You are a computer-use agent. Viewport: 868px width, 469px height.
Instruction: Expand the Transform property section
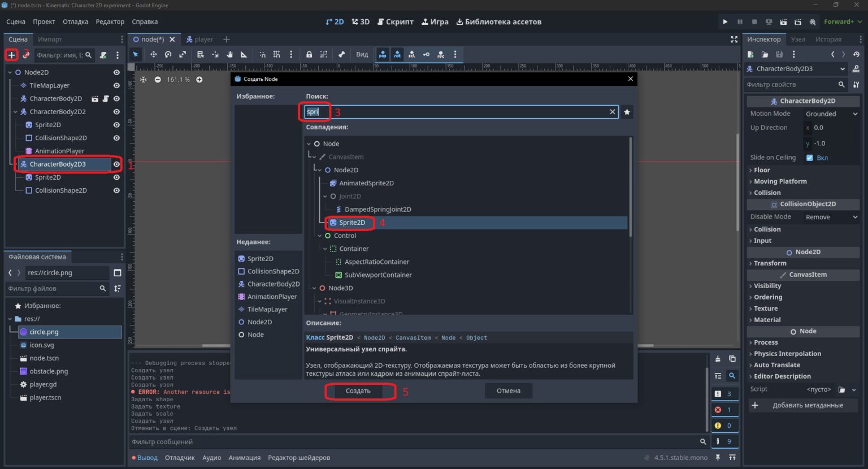pos(803,263)
